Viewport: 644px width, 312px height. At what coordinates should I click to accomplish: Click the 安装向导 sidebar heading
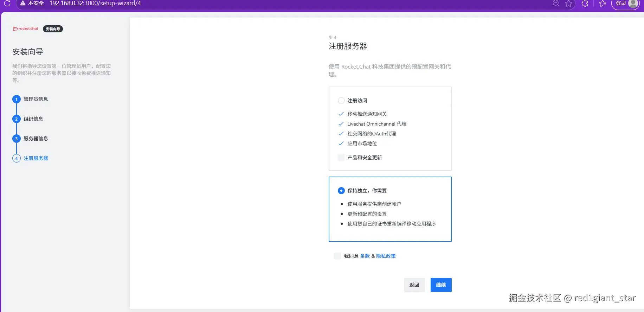[x=28, y=52]
